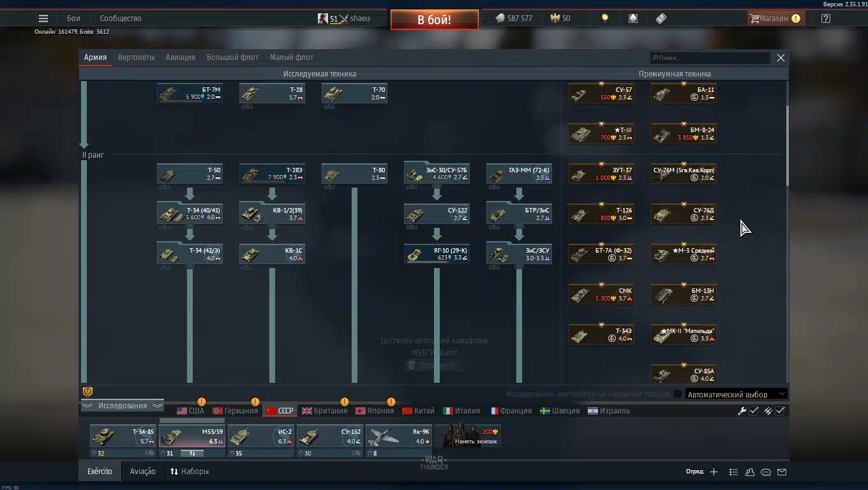Screen dimensions: 868x490
Task: Open the mail envelope icon
Action: point(782,472)
